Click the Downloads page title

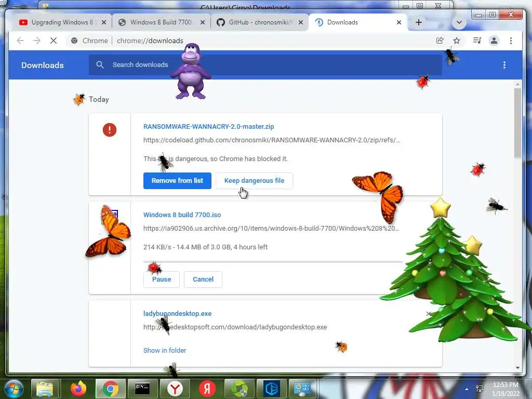pyautogui.click(x=43, y=65)
